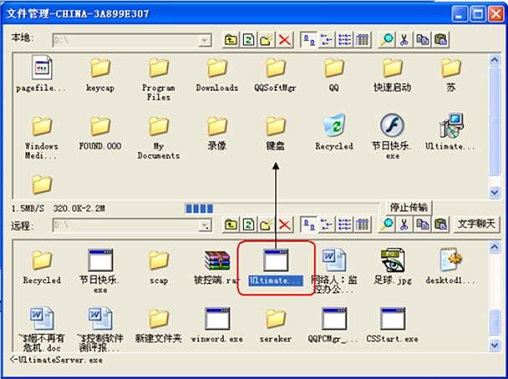This screenshot has height=379, width=508.
Task: Create new folder in local pane toolbar
Action: 266,40
